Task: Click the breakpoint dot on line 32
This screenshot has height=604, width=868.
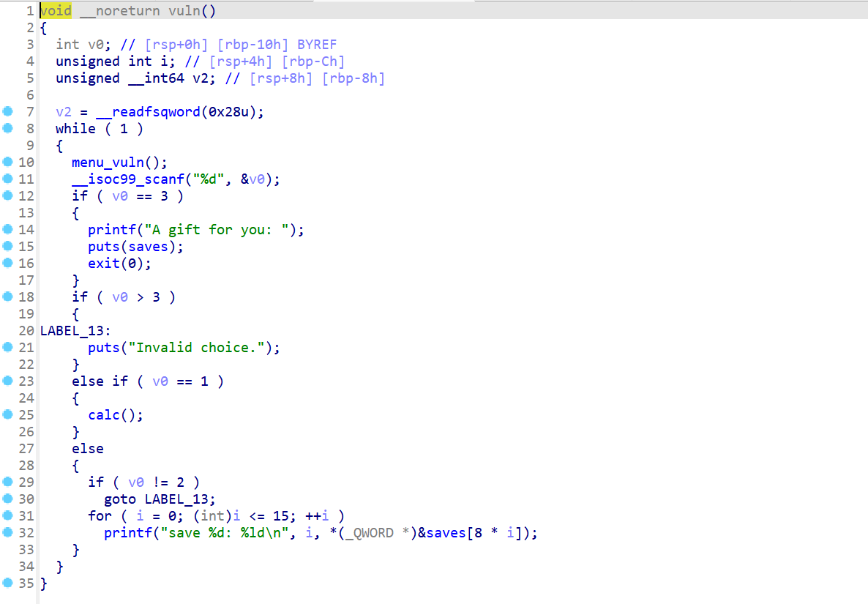Action: 8,533
